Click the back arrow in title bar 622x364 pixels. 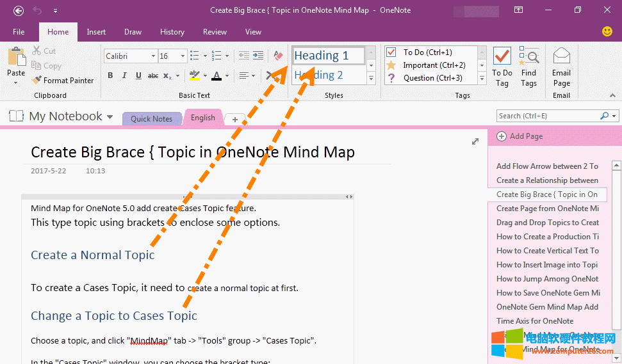coord(19,10)
